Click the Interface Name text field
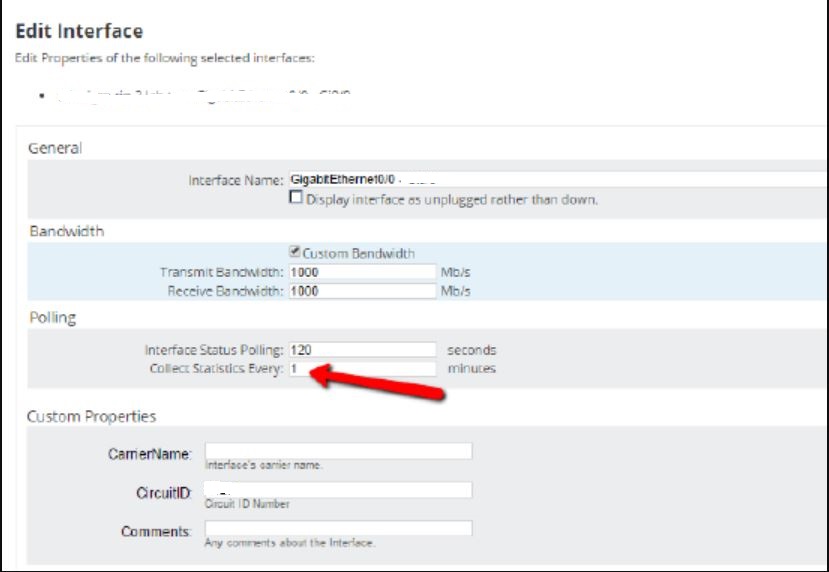The height and width of the screenshot is (572, 829). coord(558,180)
